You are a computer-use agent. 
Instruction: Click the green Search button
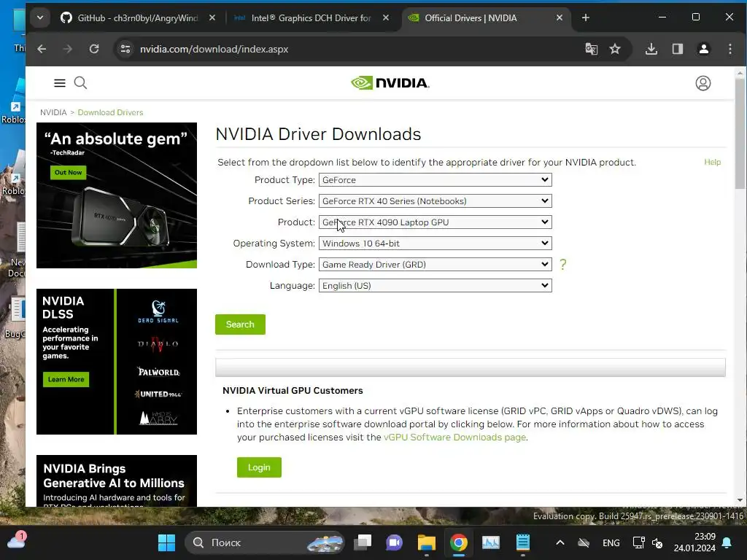[240, 324]
